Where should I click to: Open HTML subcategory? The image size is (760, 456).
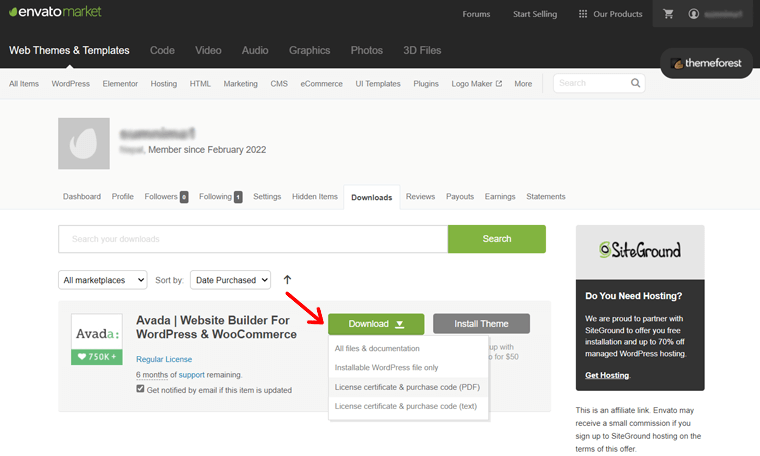coord(200,84)
